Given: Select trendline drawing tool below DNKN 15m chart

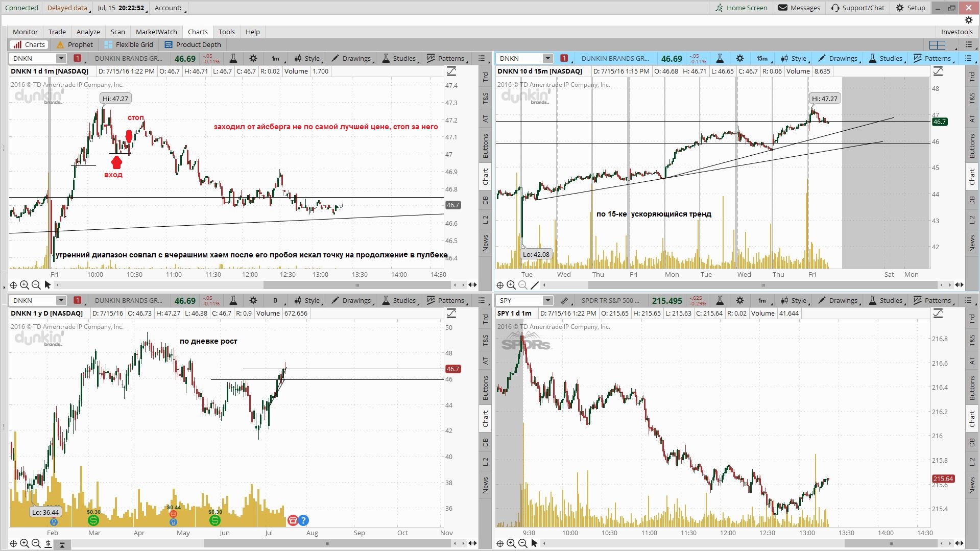Looking at the screenshot, I should (x=534, y=285).
